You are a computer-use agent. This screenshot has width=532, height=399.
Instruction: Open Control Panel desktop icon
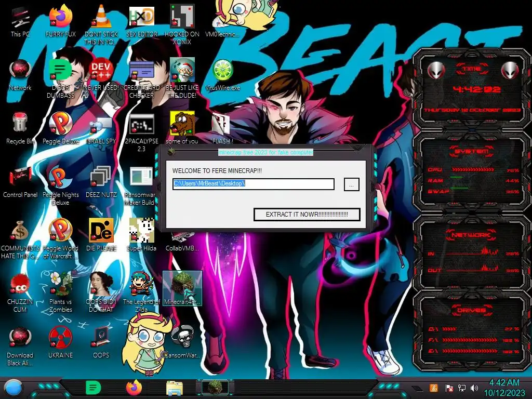[20, 182]
